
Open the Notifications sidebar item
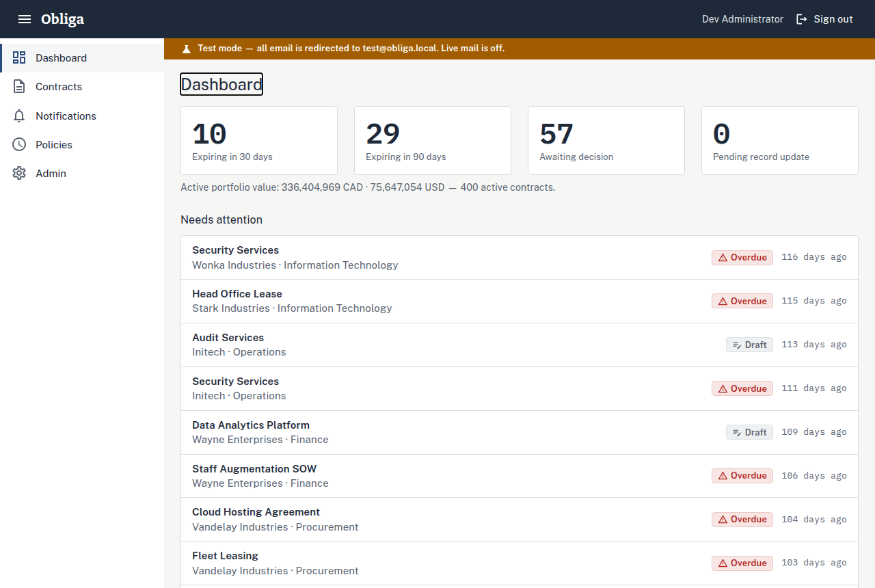click(82, 116)
